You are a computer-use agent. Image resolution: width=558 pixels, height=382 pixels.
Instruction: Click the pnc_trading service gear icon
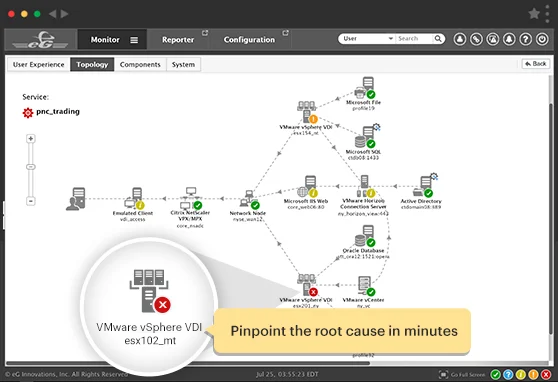point(28,112)
